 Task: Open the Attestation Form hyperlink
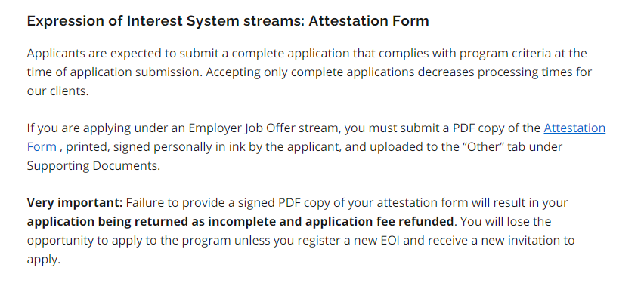pos(574,128)
